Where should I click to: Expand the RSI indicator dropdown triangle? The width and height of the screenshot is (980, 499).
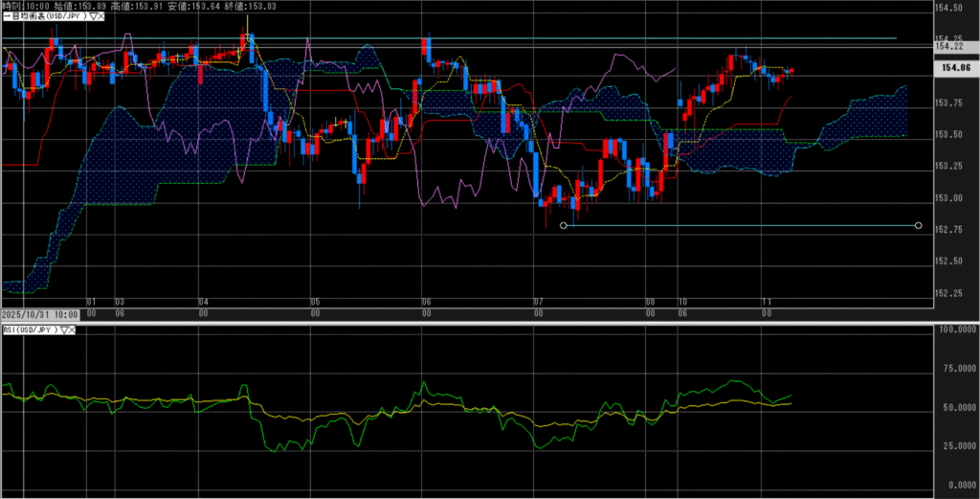(65, 329)
